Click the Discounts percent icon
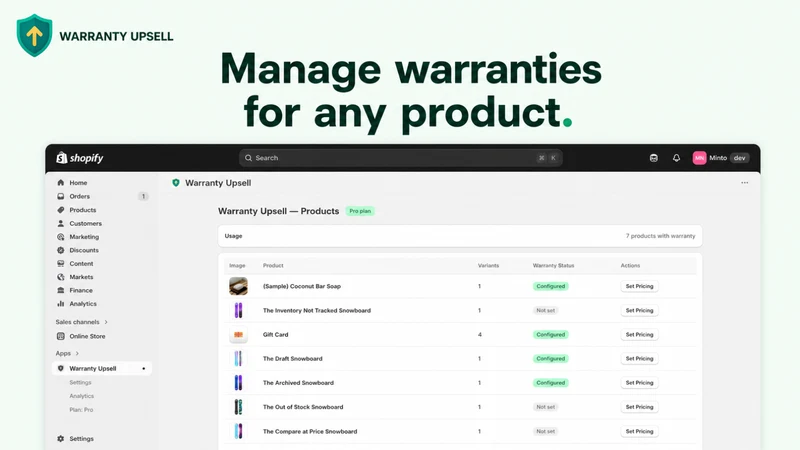Viewport: 800px width, 450px height. [61, 250]
